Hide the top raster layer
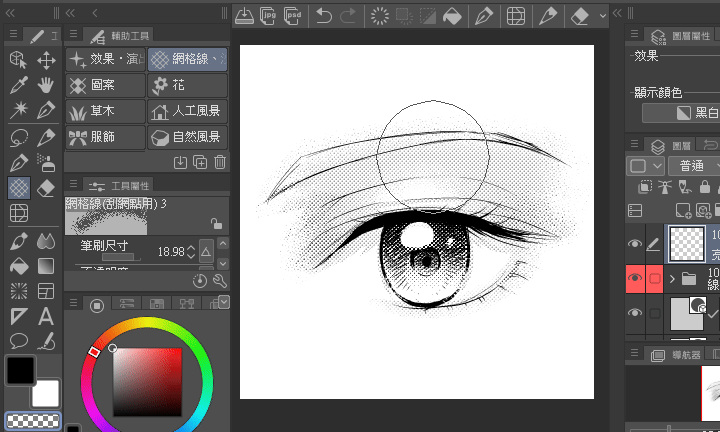Image resolution: width=720 pixels, height=432 pixels. click(x=635, y=242)
